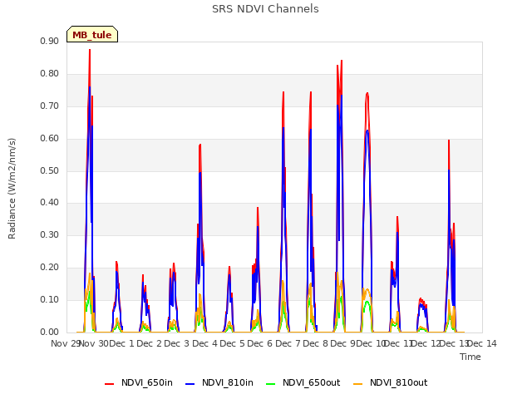Click the 0.40 y-axis tick label
The image size is (532, 399).
(x=49, y=202)
